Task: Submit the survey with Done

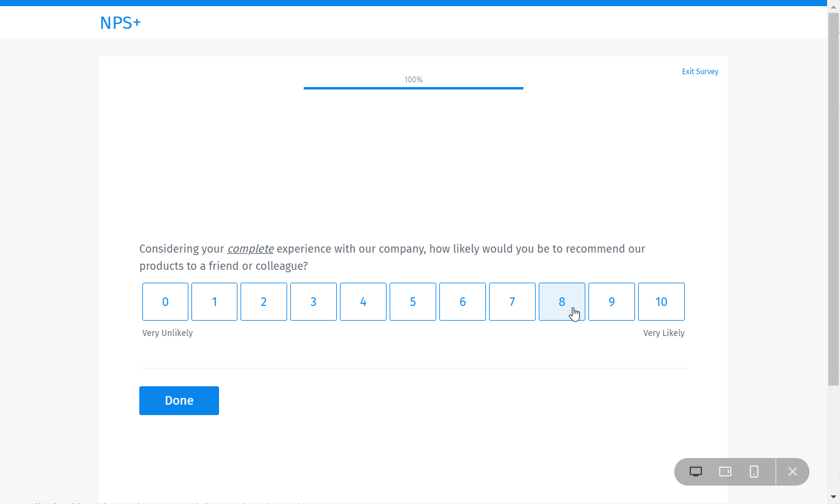Action: [x=179, y=400]
